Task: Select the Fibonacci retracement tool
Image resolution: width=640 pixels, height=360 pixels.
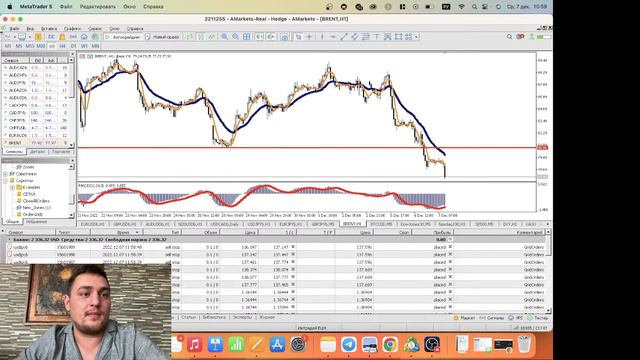Action: [x=366, y=37]
